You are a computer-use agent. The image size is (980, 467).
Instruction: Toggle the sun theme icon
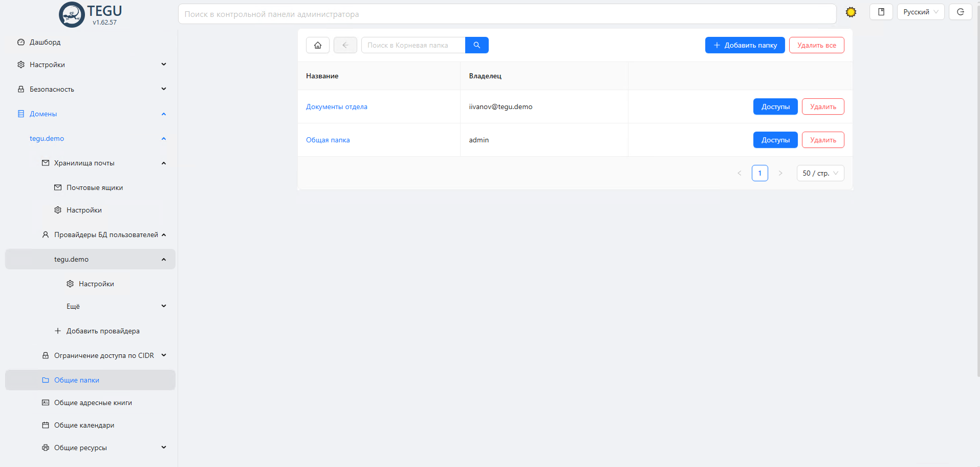[x=851, y=12]
